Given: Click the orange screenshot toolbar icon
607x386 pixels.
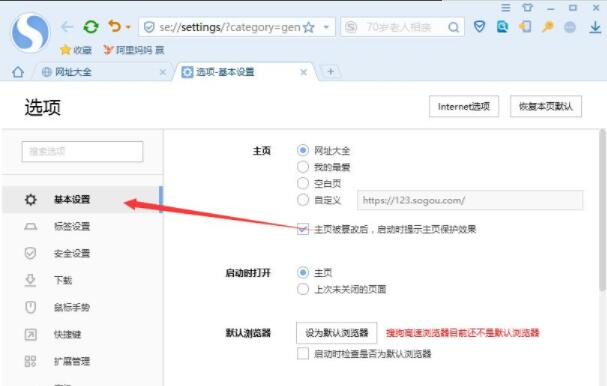Looking at the screenshot, I should pos(525,26).
